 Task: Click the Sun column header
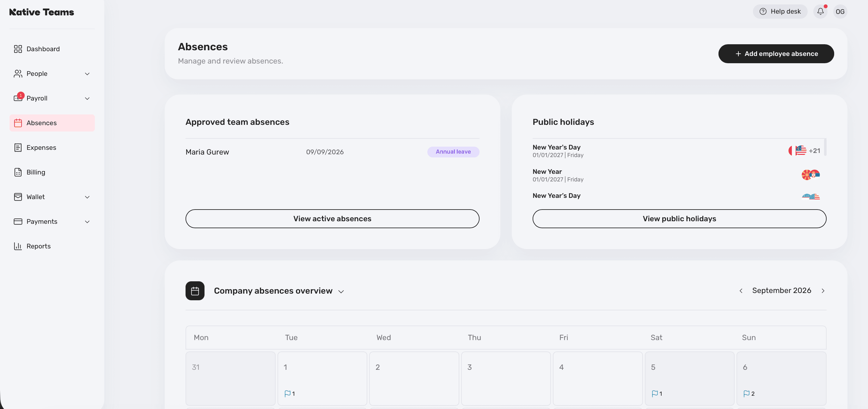pyautogui.click(x=749, y=337)
